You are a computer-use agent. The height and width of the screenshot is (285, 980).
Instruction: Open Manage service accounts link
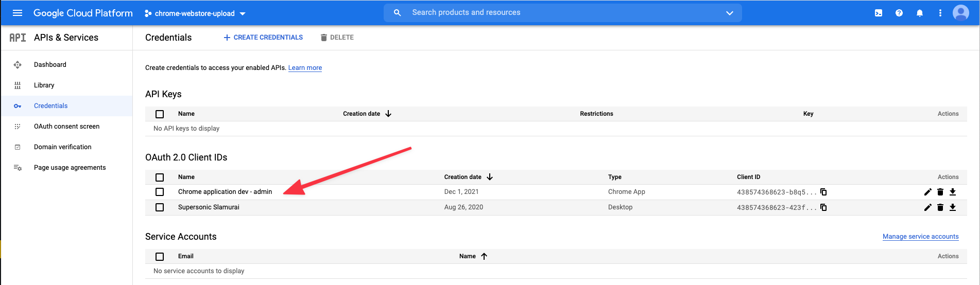(920, 237)
